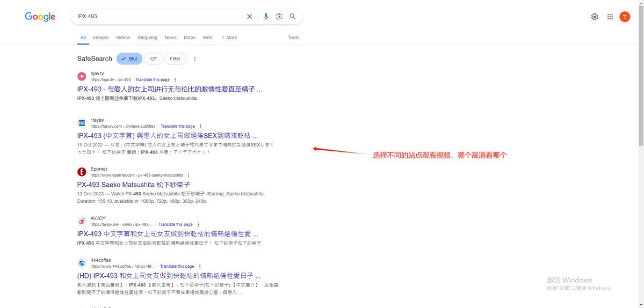
Task: Click the Hayav site favicon
Action: [82, 123]
